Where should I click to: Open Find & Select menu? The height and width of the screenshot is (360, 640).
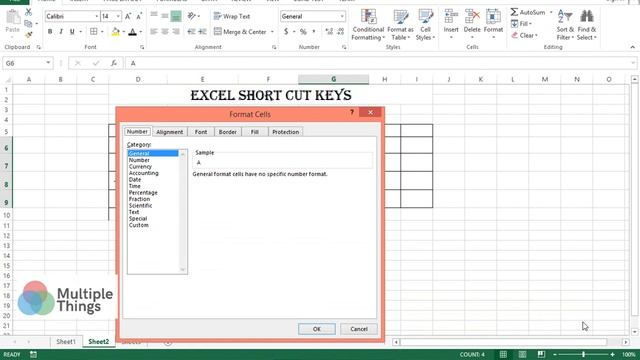tap(587, 24)
